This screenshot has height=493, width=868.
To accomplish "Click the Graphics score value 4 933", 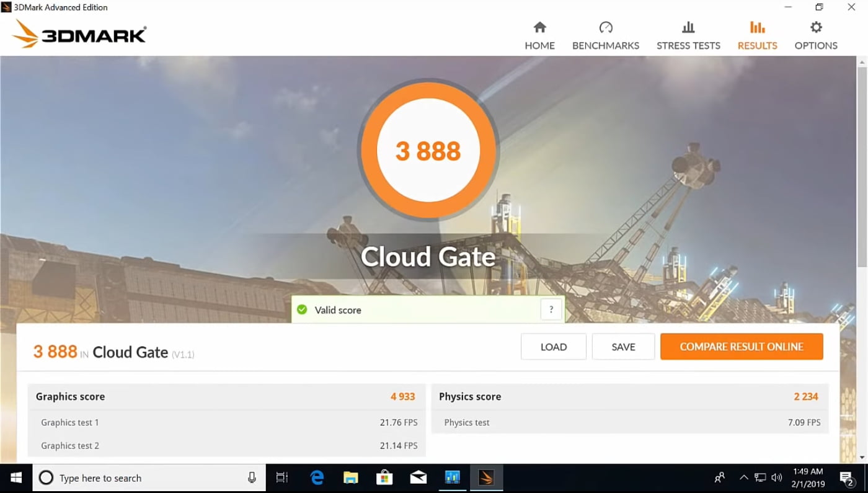I will 403,396.
